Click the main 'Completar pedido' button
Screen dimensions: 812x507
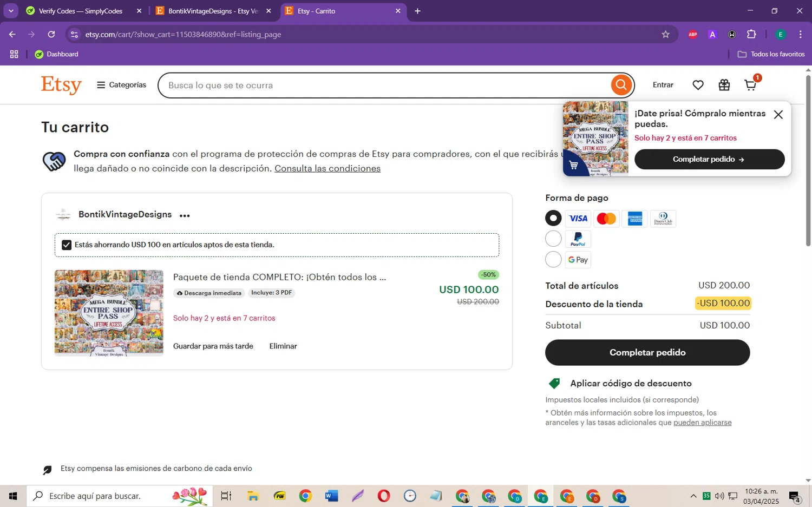click(x=647, y=352)
